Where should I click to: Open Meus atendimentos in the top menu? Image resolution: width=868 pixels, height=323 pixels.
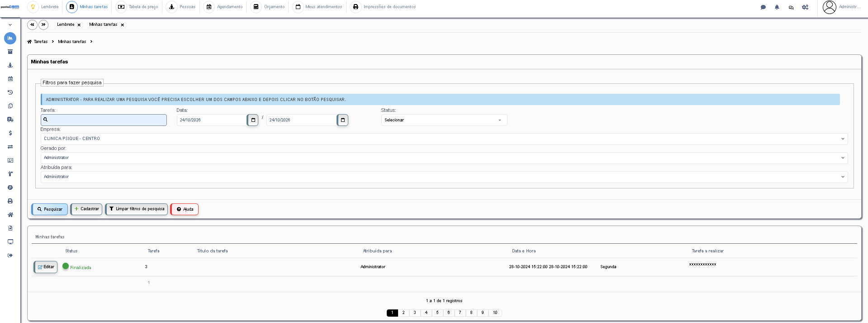(318, 7)
